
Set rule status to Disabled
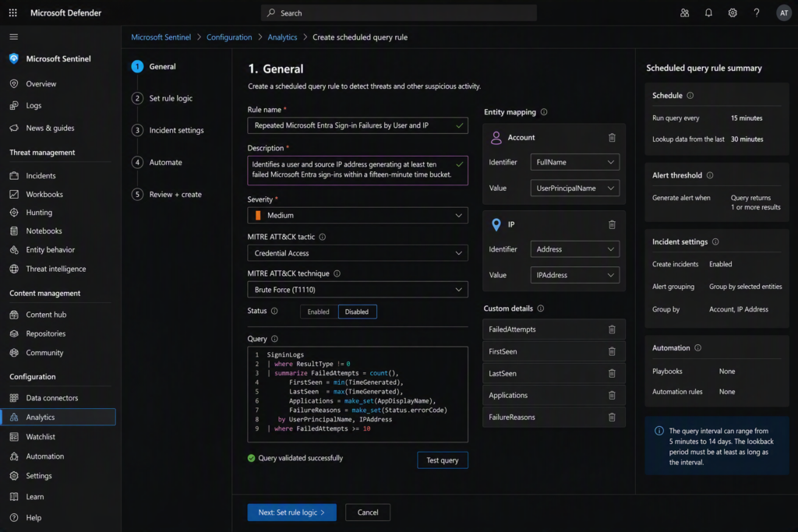click(357, 312)
